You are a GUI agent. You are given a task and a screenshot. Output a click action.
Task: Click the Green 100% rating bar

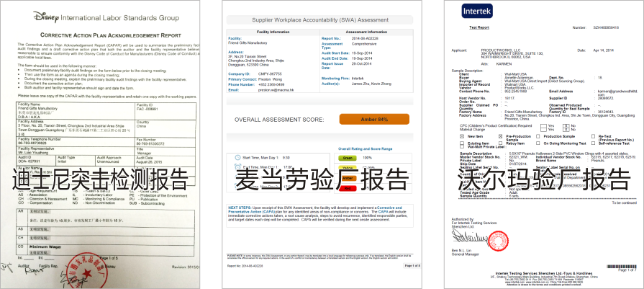[x=348, y=156]
